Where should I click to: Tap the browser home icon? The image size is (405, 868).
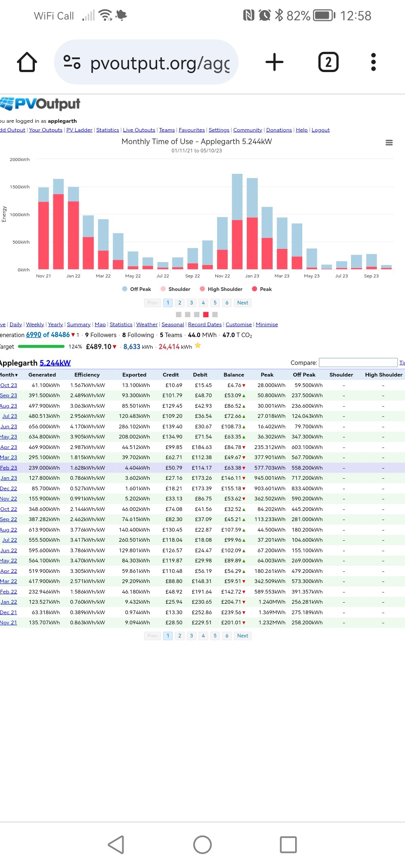coord(27,62)
